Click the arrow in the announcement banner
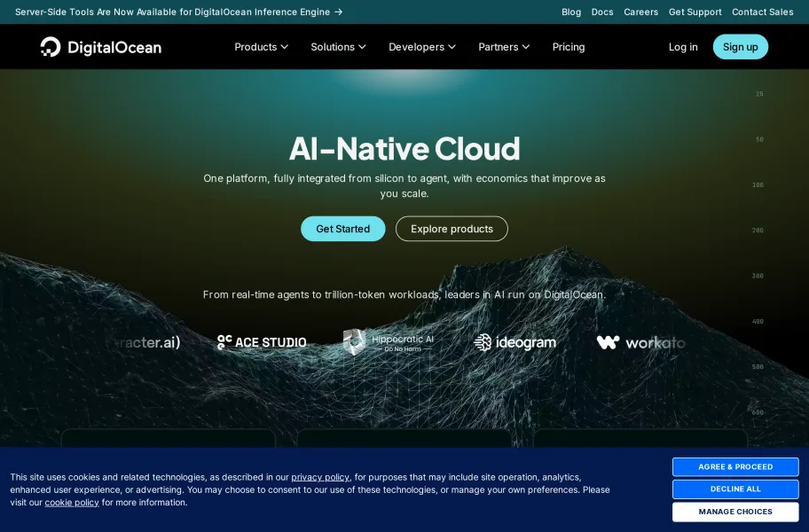 tap(339, 12)
